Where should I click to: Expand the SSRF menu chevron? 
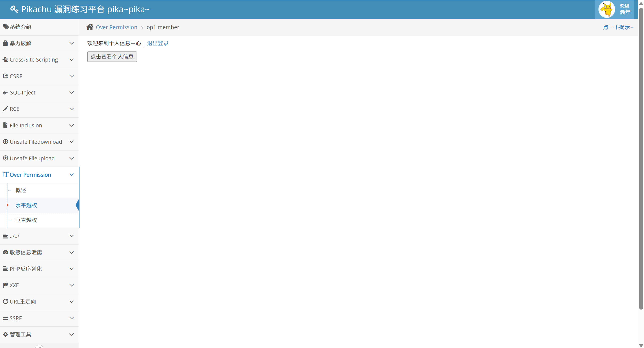click(71, 318)
